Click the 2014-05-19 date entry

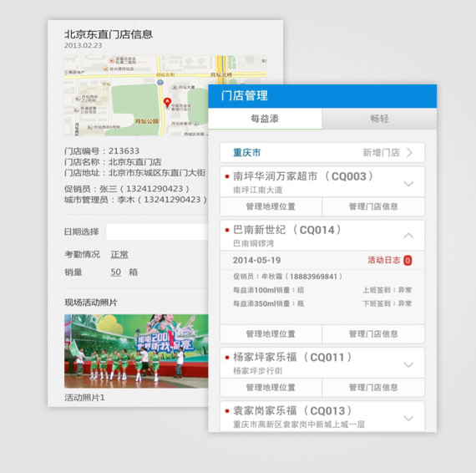[x=257, y=261]
